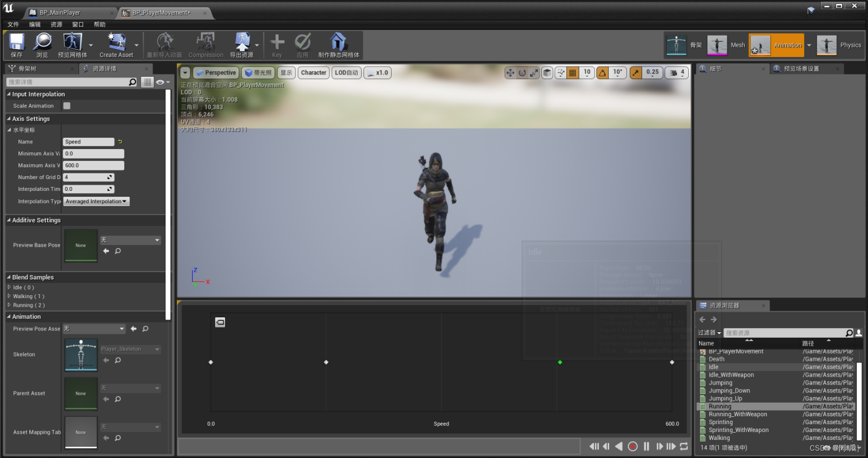This screenshot has height=458, width=868.
Task: Open the 编辑 menu
Action: coord(35,24)
